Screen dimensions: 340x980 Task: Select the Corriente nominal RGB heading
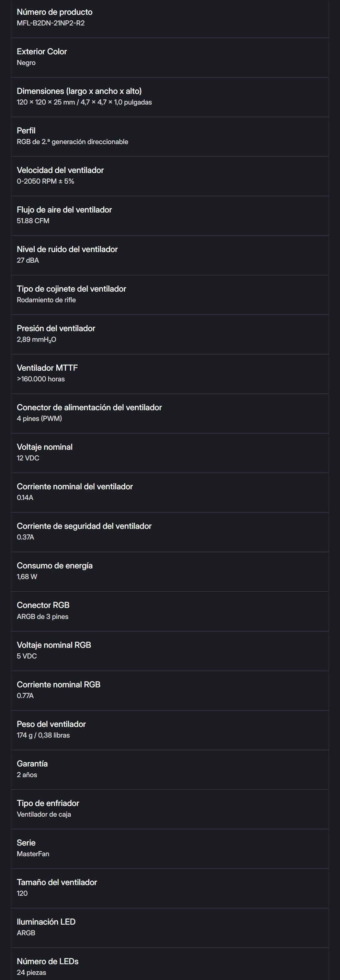point(58,685)
